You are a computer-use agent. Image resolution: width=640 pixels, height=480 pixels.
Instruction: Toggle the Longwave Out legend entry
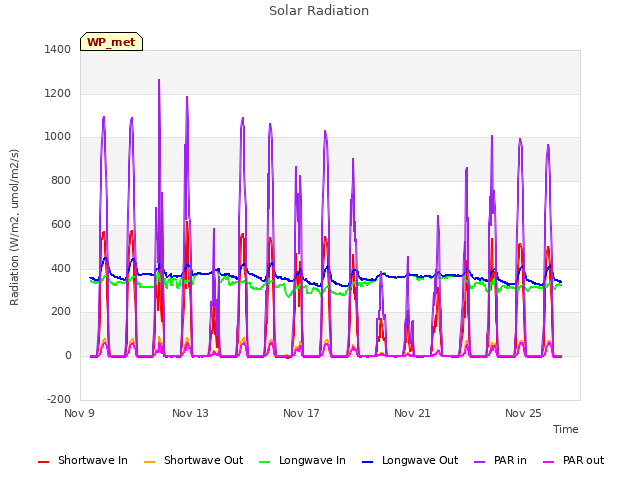410,460
